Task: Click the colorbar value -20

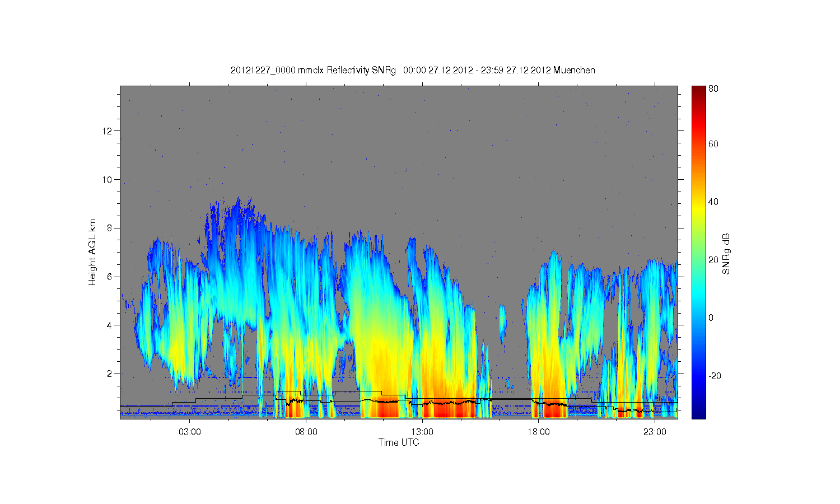Action: [x=715, y=376]
